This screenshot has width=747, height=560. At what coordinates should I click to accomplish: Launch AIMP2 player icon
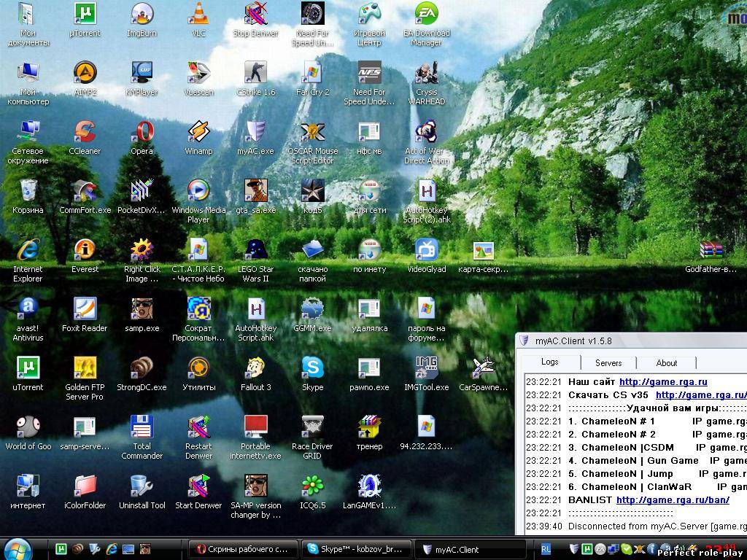point(85,79)
